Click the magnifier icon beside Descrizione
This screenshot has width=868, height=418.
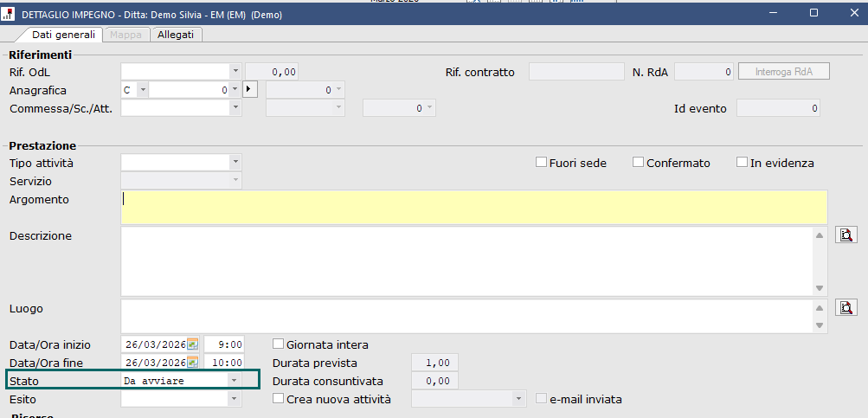(845, 235)
